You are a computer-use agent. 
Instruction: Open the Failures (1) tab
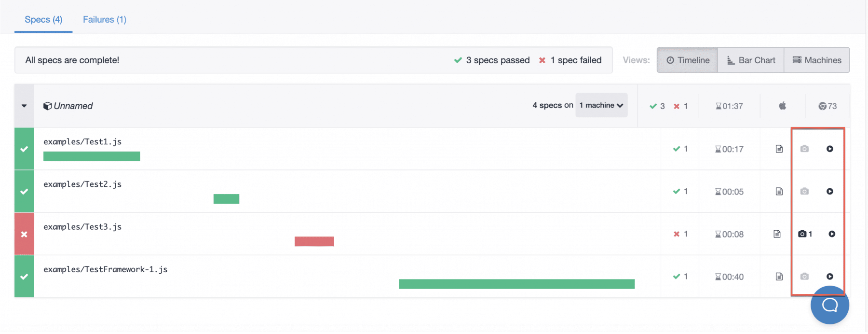tap(105, 20)
